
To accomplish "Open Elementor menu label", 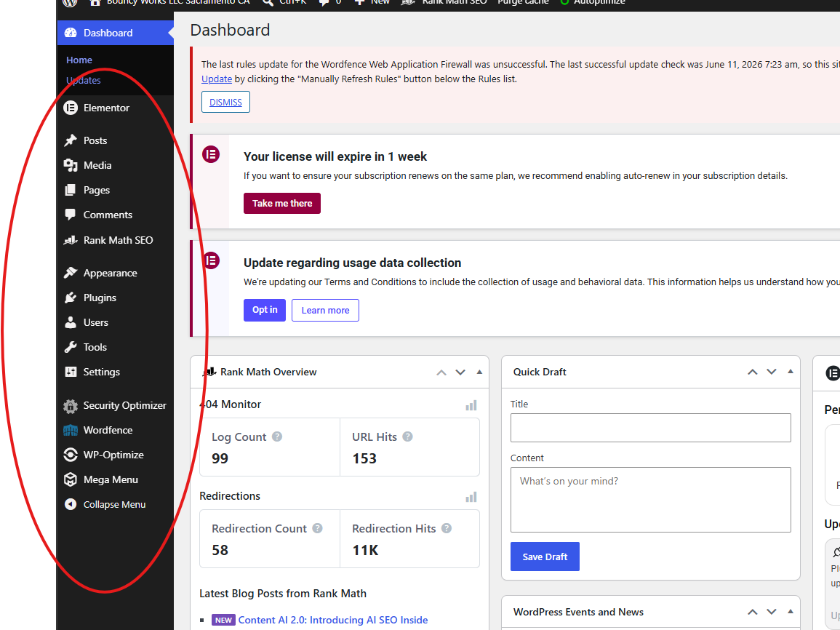I will click(107, 108).
